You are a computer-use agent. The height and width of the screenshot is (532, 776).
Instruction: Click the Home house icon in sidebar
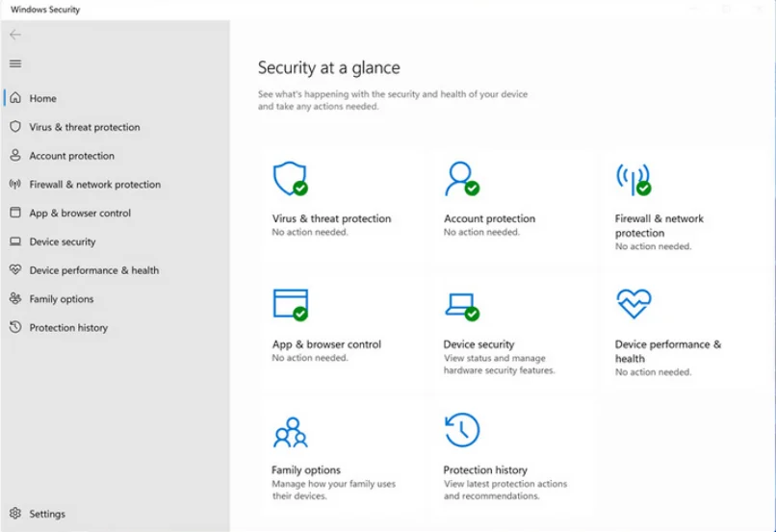(15, 98)
